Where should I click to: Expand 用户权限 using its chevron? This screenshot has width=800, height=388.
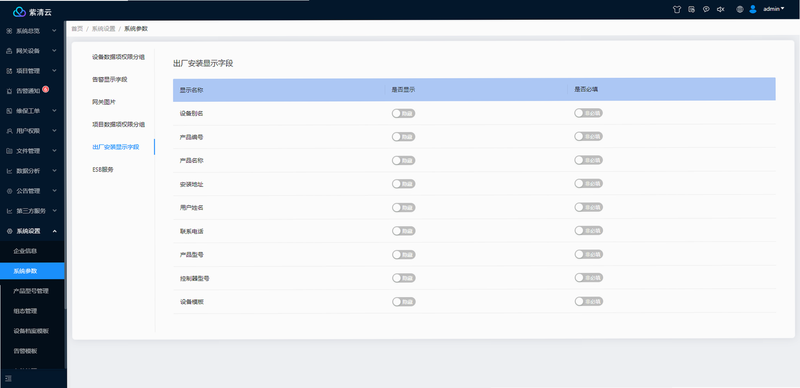coord(54,131)
